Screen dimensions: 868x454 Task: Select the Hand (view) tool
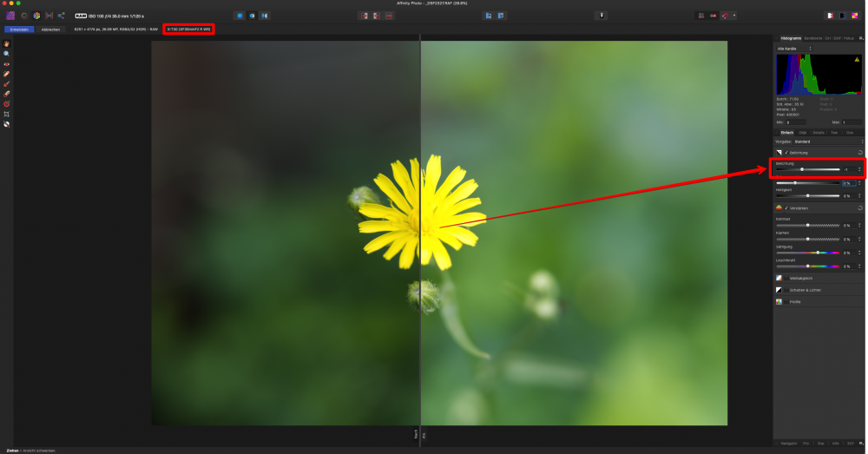pos(7,43)
